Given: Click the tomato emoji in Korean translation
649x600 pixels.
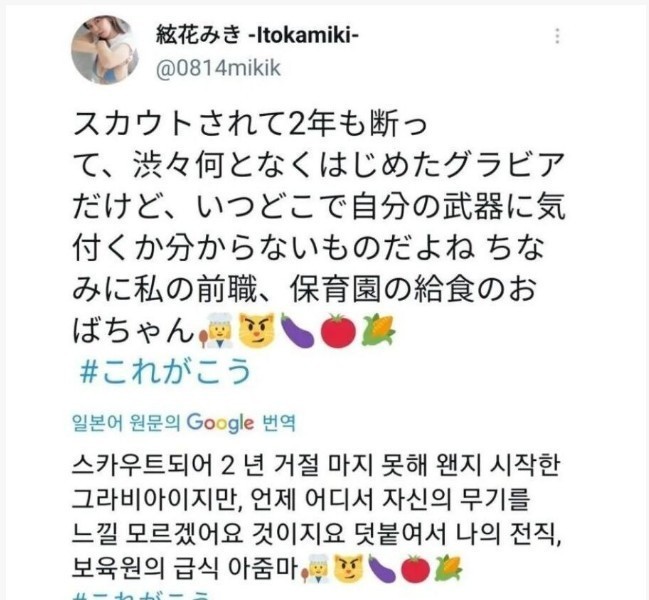Looking at the screenshot, I should pos(415,569).
